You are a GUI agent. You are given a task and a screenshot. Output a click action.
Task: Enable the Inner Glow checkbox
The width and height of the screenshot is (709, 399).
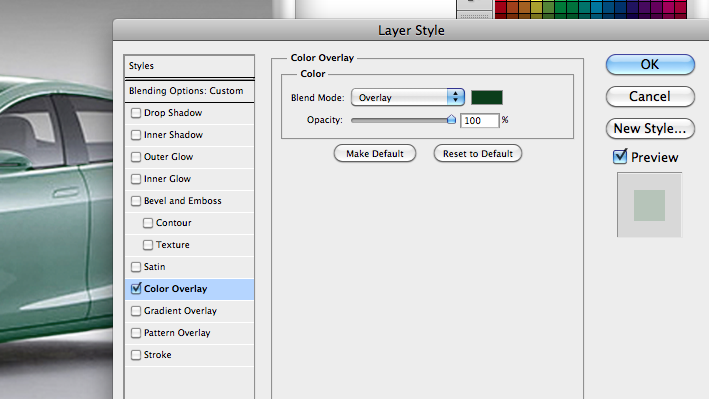[x=136, y=179]
